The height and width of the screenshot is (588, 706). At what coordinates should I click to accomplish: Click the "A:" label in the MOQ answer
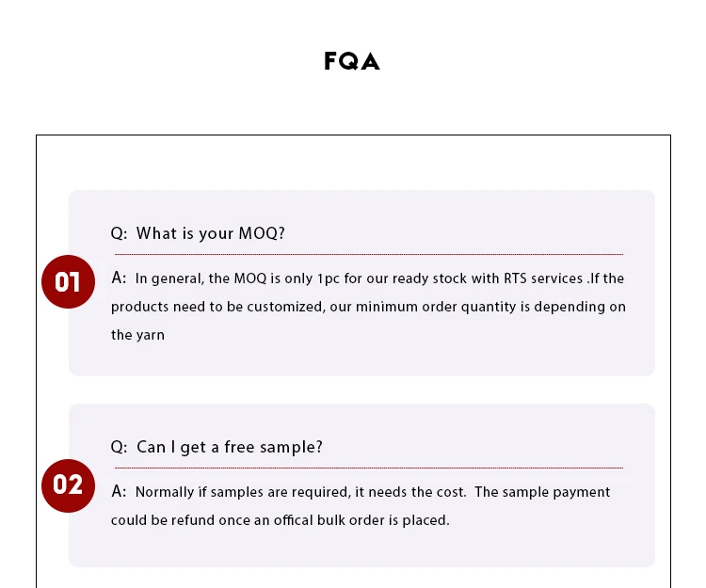coord(119,278)
